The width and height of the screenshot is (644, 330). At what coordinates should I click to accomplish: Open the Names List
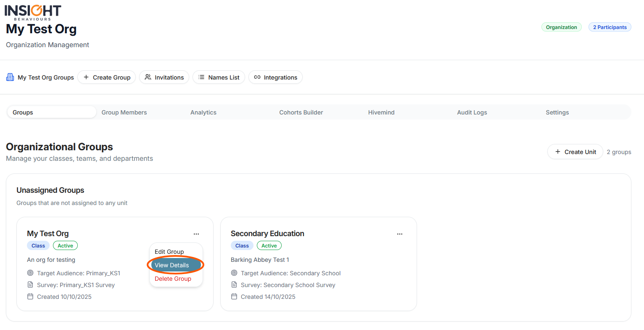coord(219,77)
